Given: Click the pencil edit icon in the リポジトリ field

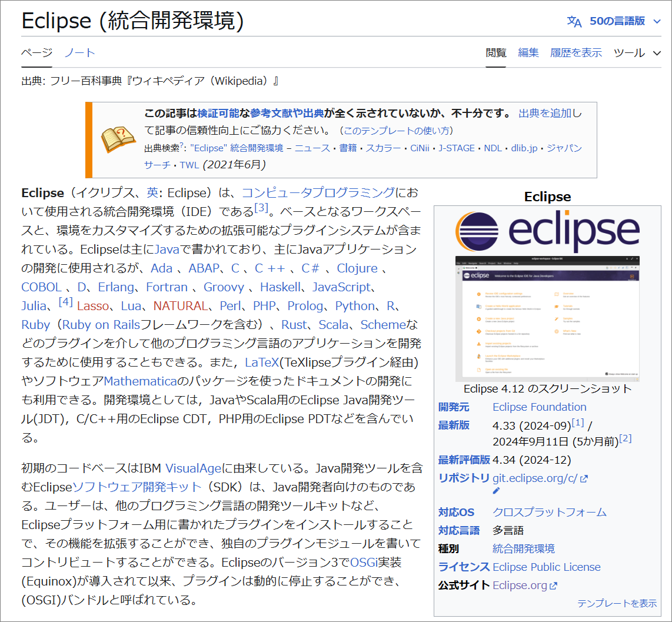Looking at the screenshot, I should click(x=496, y=490).
